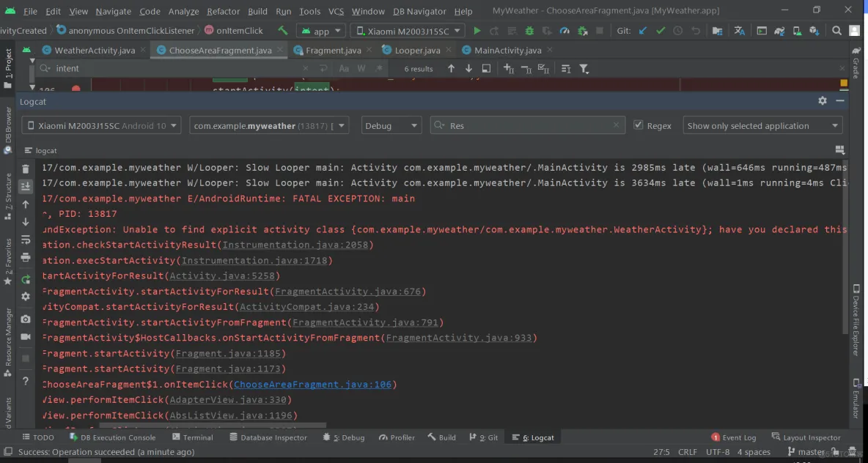Open device dropdown Xiaomi M2003J15SC Android 10
The image size is (868, 463).
(x=101, y=125)
